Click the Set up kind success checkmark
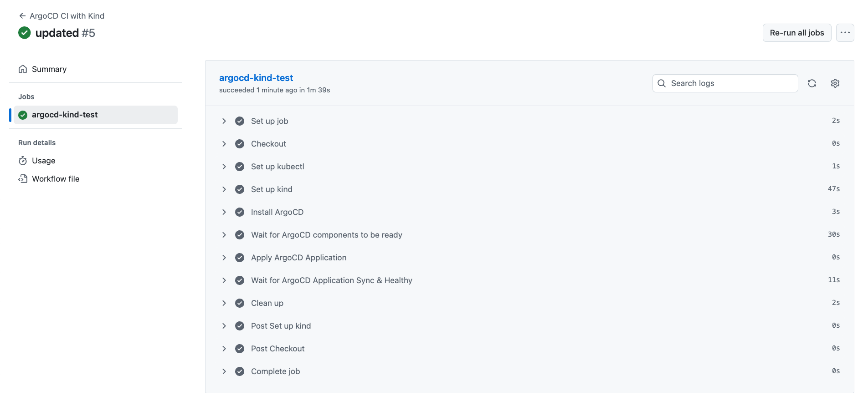Image resolution: width=868 pixels, height=401 pixels. (x=240, y=189)
